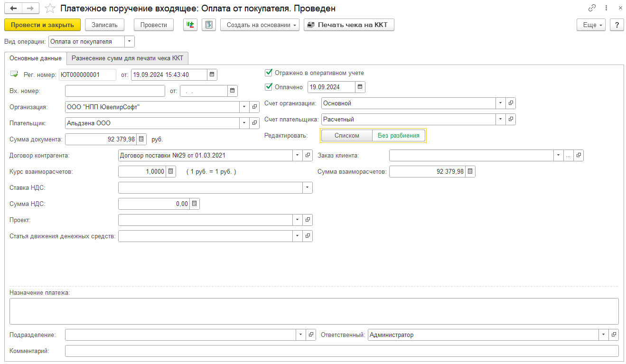The height and width of the screenshot is (364, 626).
Task: Go back with the left arrow
Action: 13,9
